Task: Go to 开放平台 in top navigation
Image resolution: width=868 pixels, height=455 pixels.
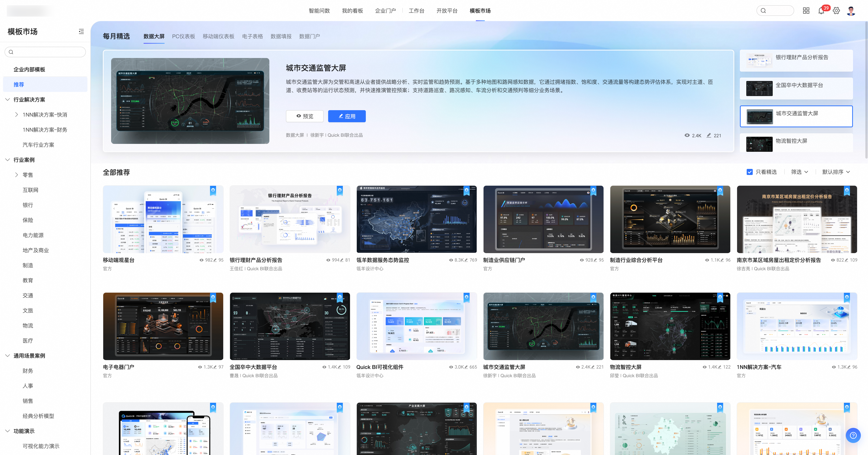Action: [x=447, y=11]
